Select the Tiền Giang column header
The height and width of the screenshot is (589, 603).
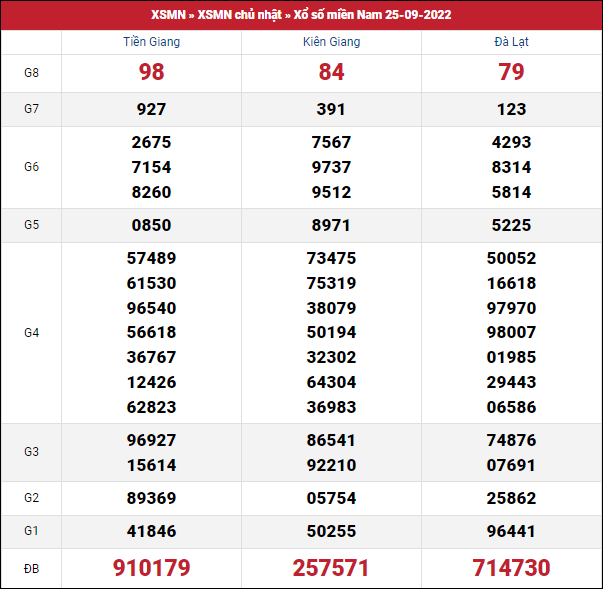pyautogui.click(x=151, y=42)
